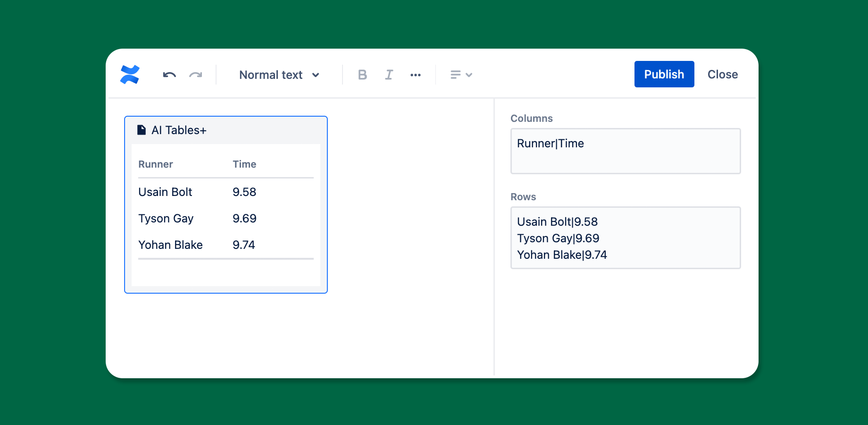This screenshot has height=425, width=868.
Task: Click the Time column header
Action: click(x=244, y=164)
